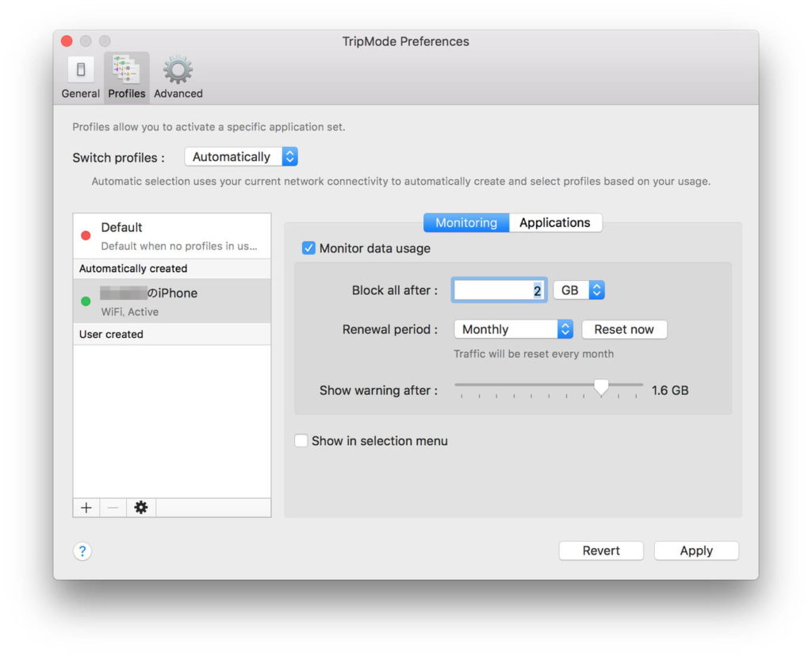Viewport: 812px width, 656px height.
Task: Enable Show in selection menu
Action: click(x=301, y=440)
